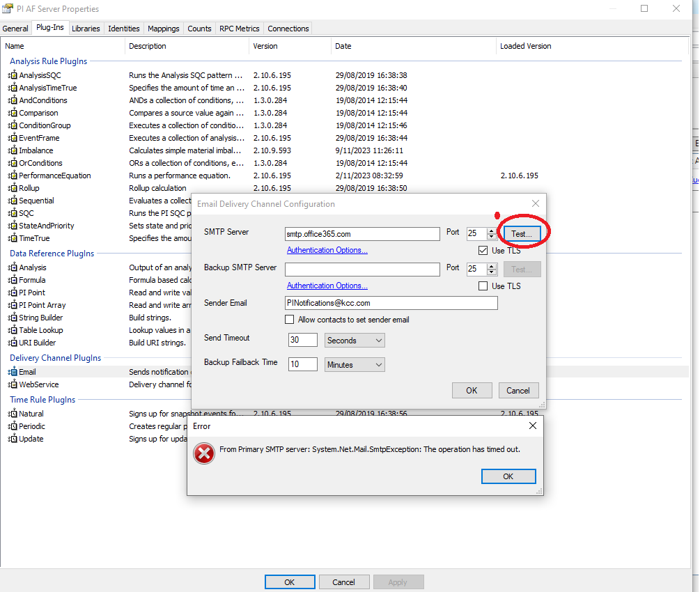Switch to the Identities tab
Image resolution: width=700 pixels, height=592 pixels.
(x=124, y=29)
